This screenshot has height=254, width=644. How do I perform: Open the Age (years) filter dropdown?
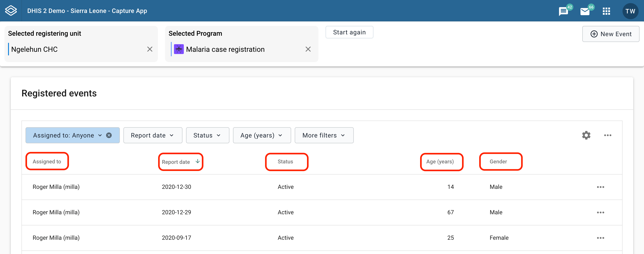pos(262,135)
